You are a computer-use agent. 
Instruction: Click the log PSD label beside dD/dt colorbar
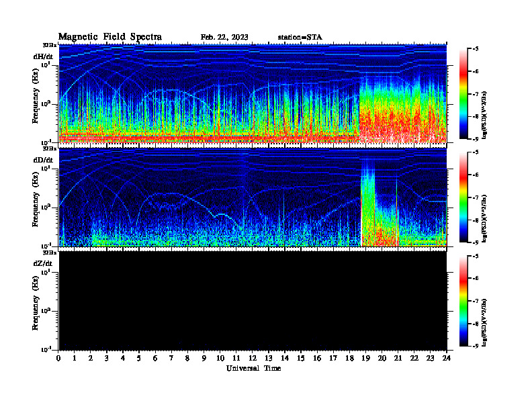(485, 219)
